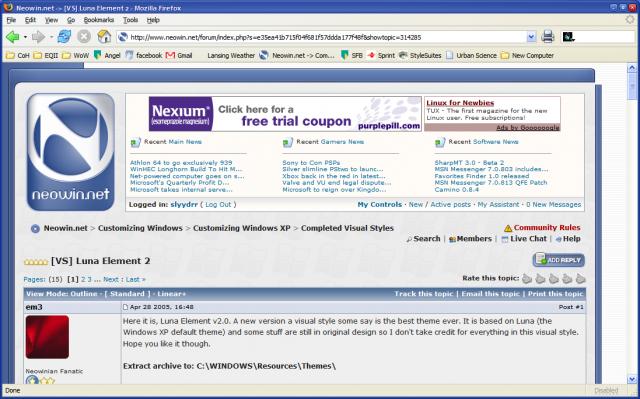Click em3's red avatar image
The image size is (640, 399).
pyautogui.click(x=47, y=337)
